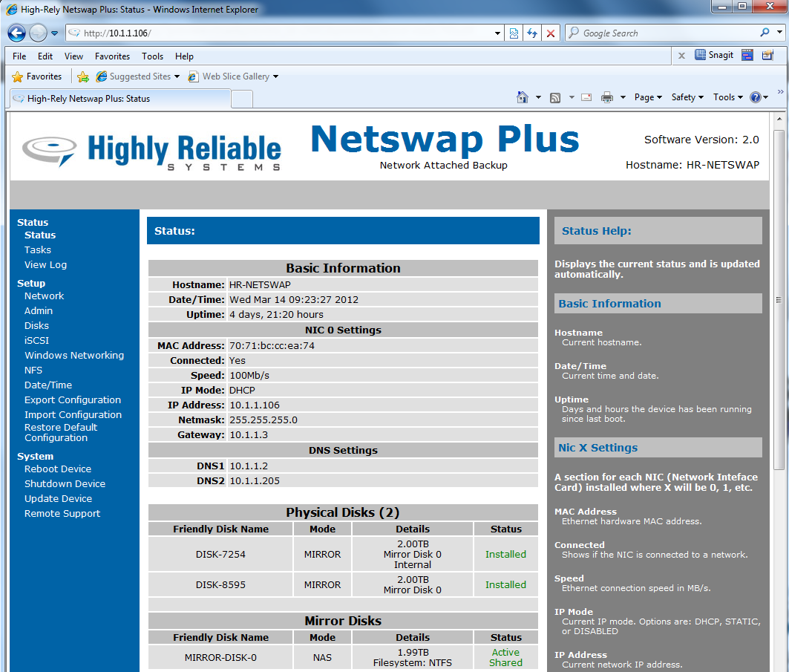The image size is (789, 672).
Task: Click Shutdown Device link
Action: [65, 483]
